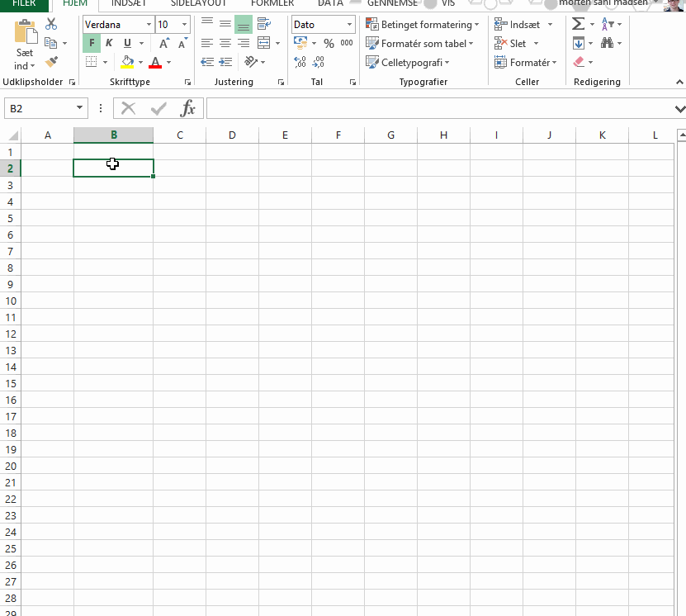Open the Name Box dropdown arrow
Image resolution: width=686 pixels, height=616 pixels.
click(x=80, y=108)
